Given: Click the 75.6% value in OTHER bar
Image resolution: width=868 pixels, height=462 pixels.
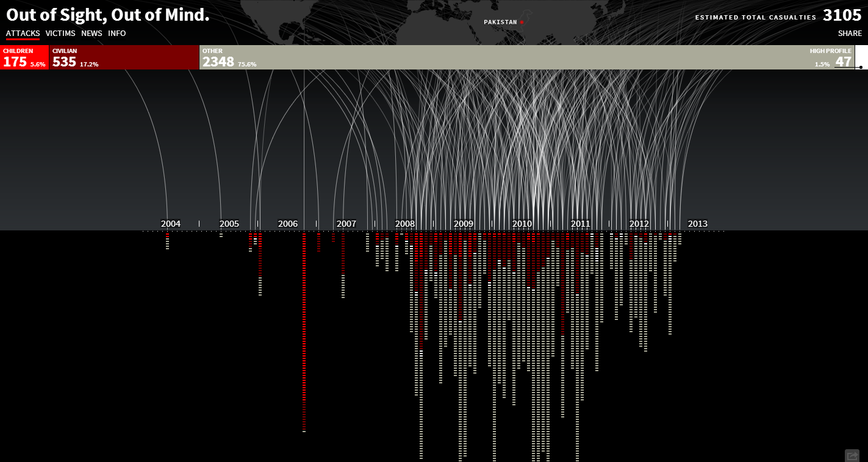Looking at the screenshot, I should tap(247, 64).
